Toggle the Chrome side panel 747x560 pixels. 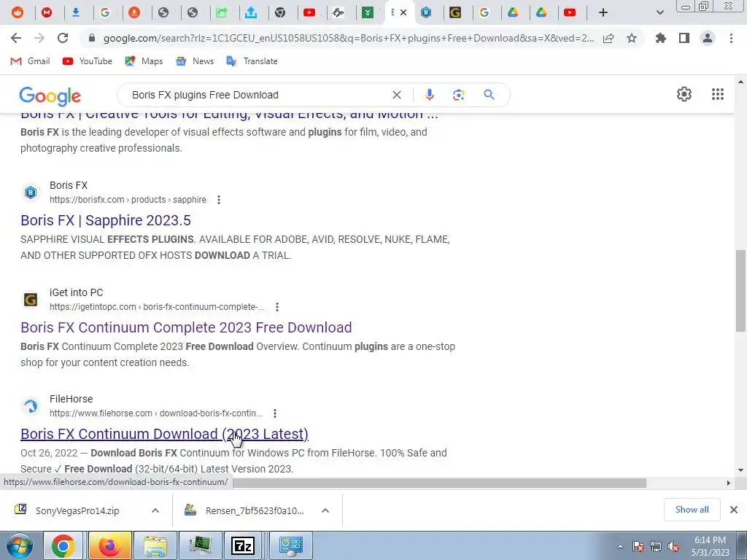684,38
